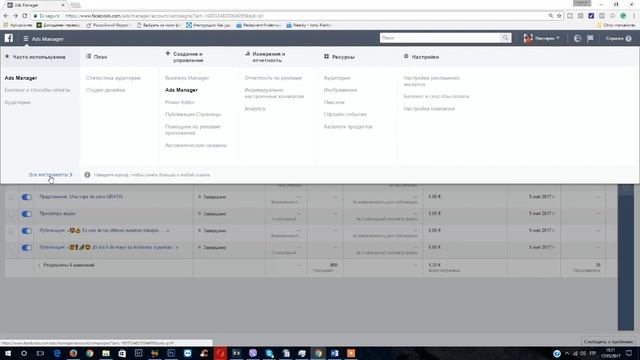Click the browser forward arrow

pyautogui.click(x=15, y=16)
